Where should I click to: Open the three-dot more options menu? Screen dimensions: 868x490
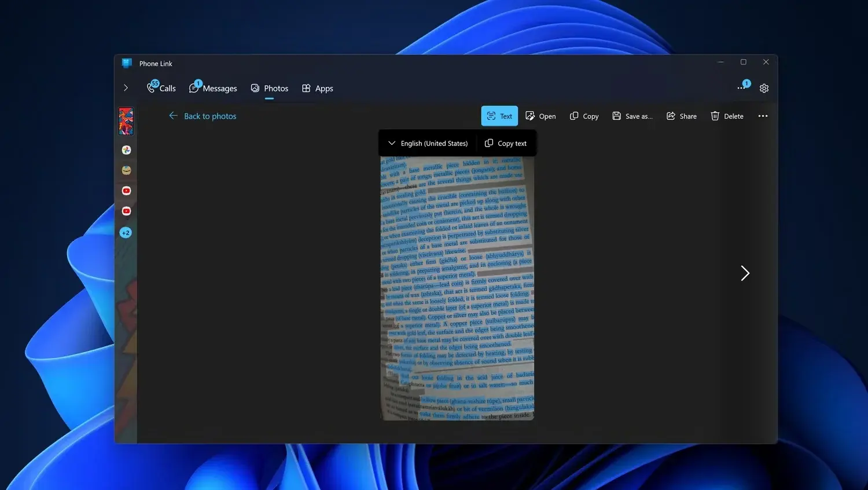(x=763, y=116)
